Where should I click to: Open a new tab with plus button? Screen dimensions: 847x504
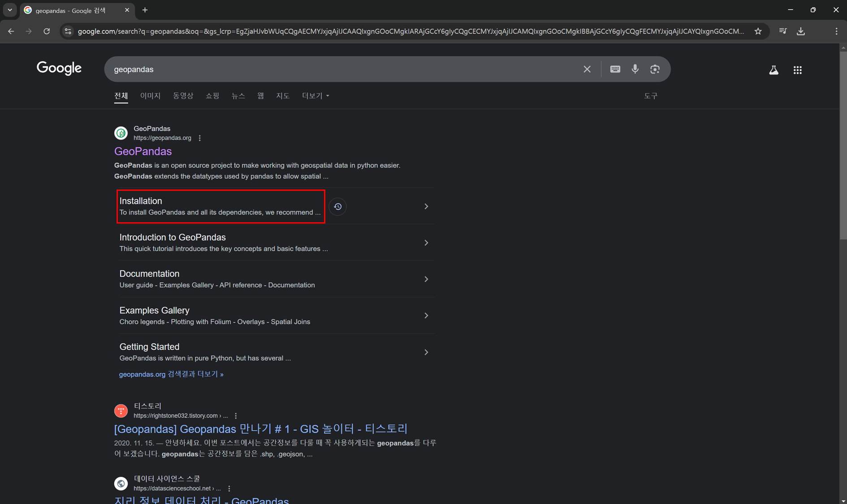click(145, 10)
